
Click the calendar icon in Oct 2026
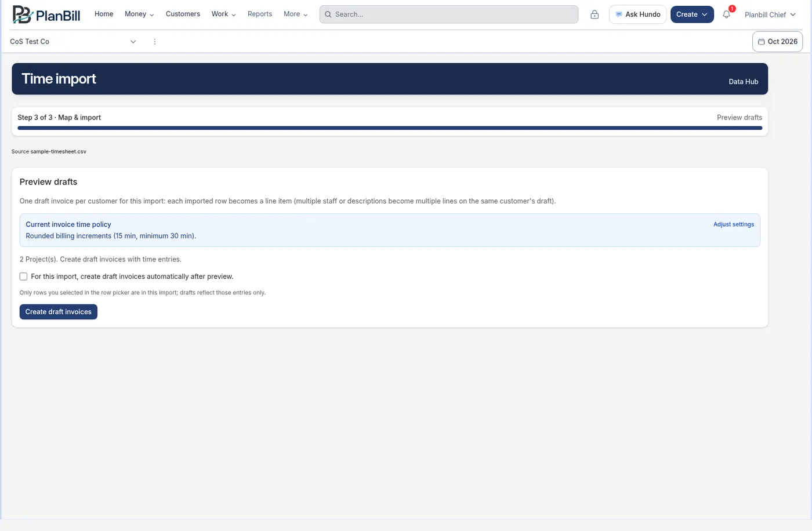tap(761, 42)
